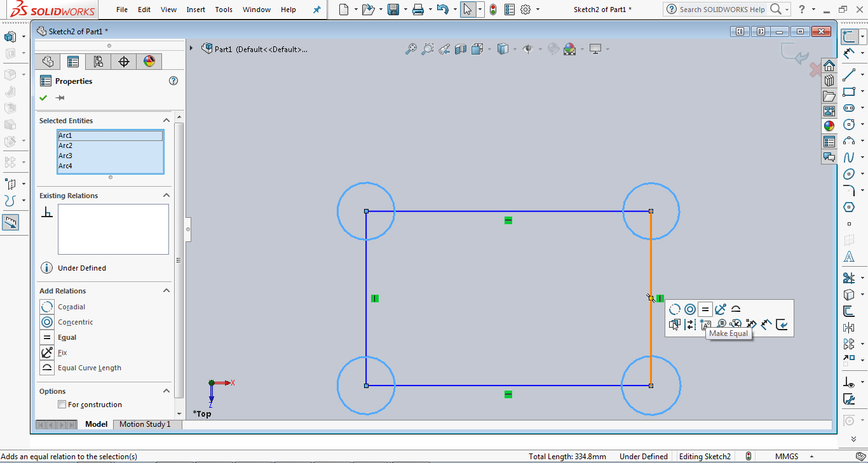Collapse the Existing Relations section

pos(166,196)
